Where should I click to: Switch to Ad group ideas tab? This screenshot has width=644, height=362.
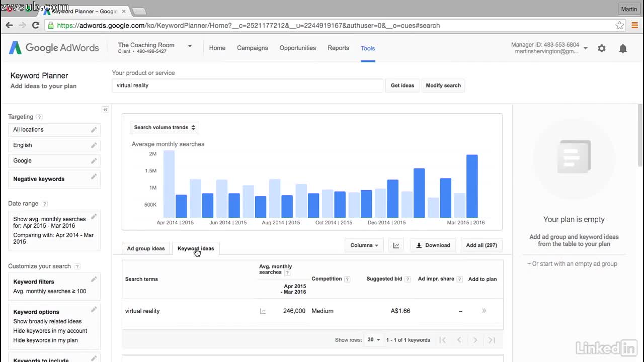tap(146, 248)
